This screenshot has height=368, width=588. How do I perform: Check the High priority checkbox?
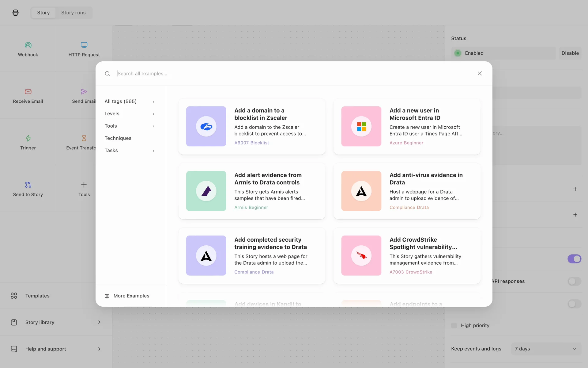point(454,325)
